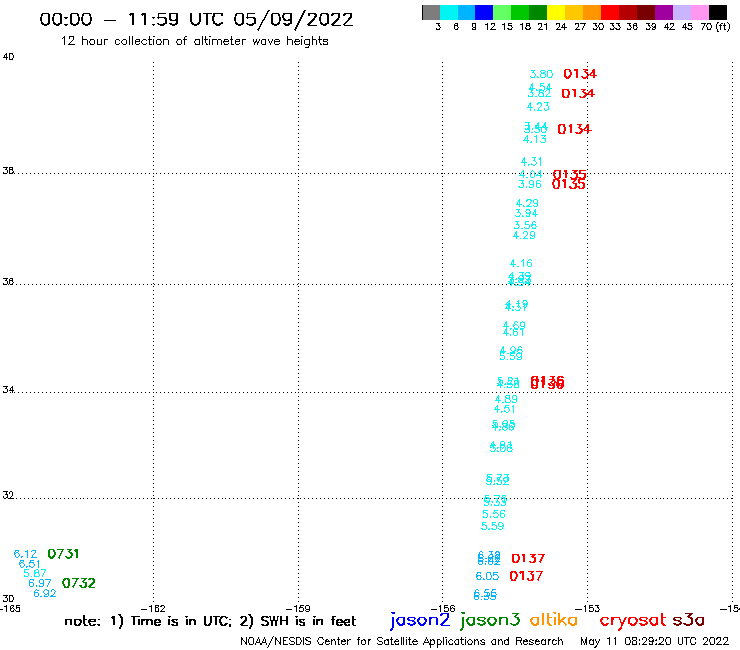Image resolution: width=740 pixels, height=650 pixels.
Task: Click the green time label 0731
Action: [63, 554]
